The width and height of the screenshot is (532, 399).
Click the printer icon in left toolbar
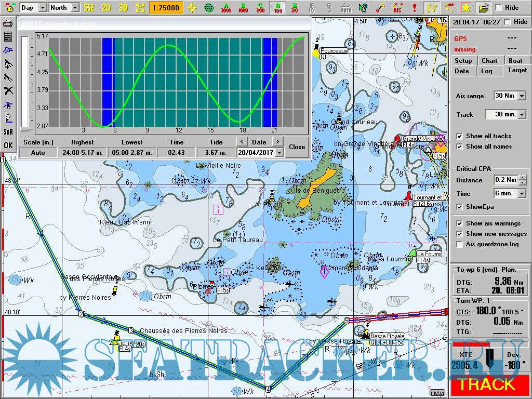pyautogui.click(x=8, y=23)
